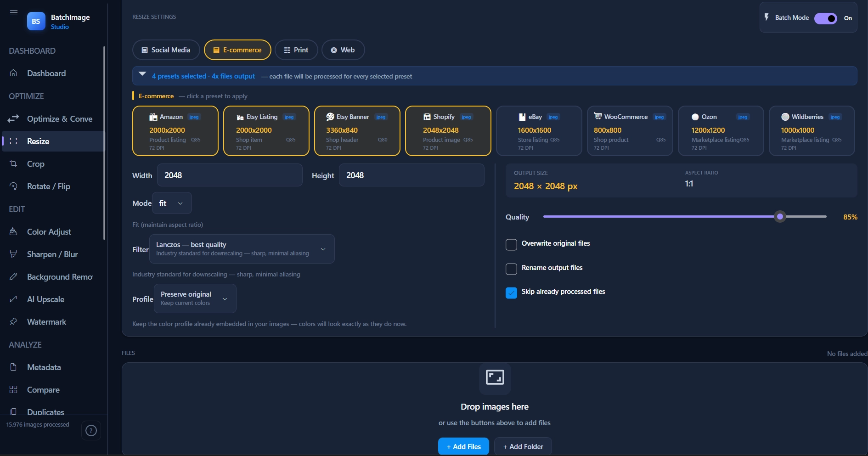Open the Web presets tab
This screenshot has height=456, width=868.
[343, 50]
